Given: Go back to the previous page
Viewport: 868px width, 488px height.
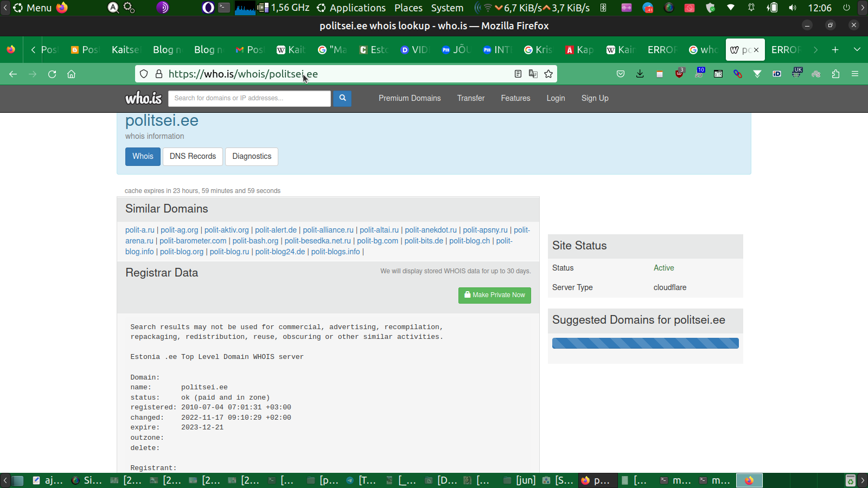Looking at the screenshot, I should coord(13,74).
